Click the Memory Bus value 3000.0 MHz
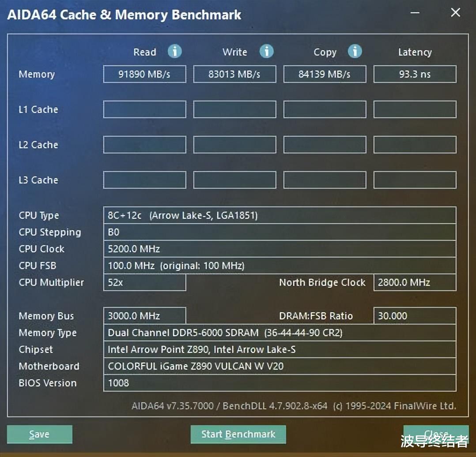The image size is (476, 457). (144, 316)
